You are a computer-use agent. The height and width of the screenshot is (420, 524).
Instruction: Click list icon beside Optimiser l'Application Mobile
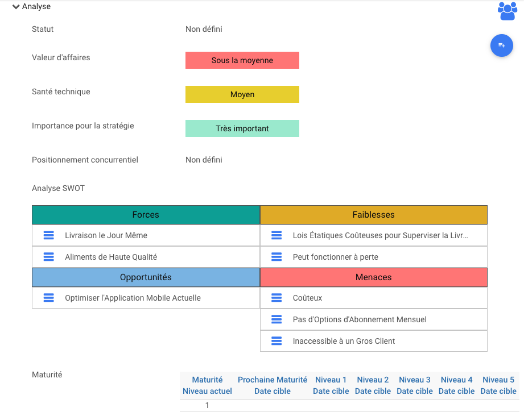[49, 298]
